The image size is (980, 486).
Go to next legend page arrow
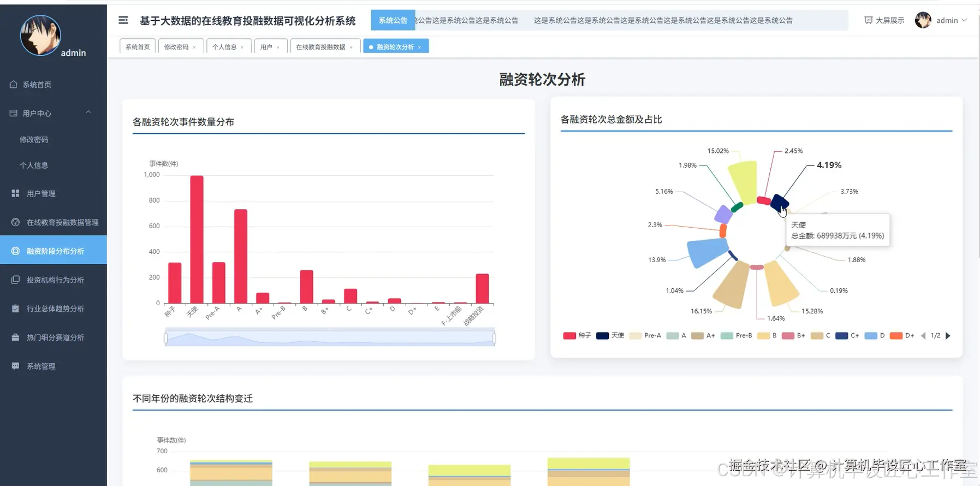pos(948,336)
